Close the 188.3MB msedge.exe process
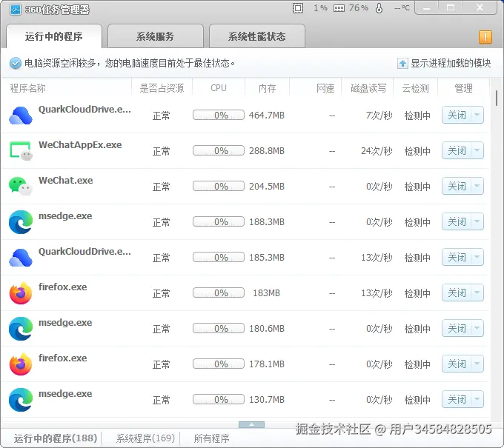Viewport: 504px width, 448px height. [457, 222]
